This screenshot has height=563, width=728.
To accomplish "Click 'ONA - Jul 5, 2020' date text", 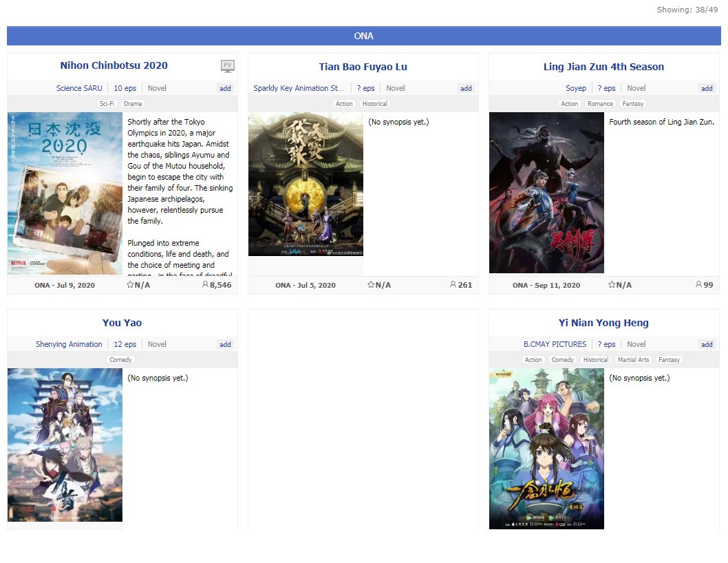I will click(x=306, y=285).
